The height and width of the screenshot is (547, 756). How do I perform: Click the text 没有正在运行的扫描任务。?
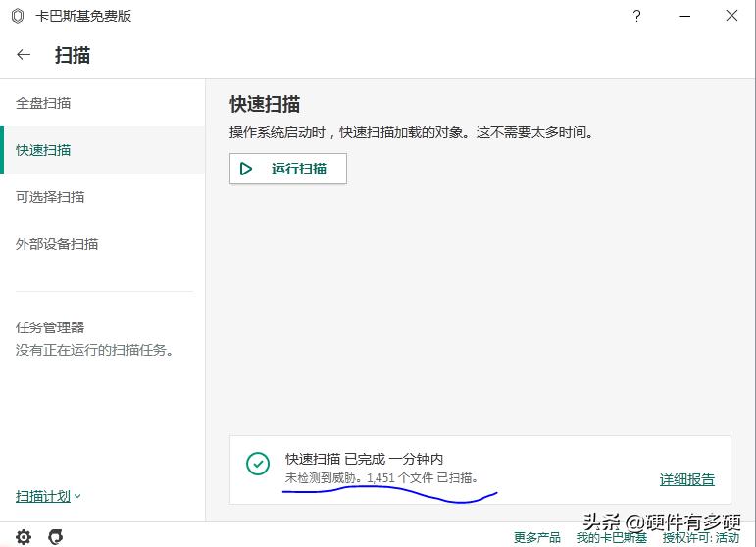[x=94, y=350]
